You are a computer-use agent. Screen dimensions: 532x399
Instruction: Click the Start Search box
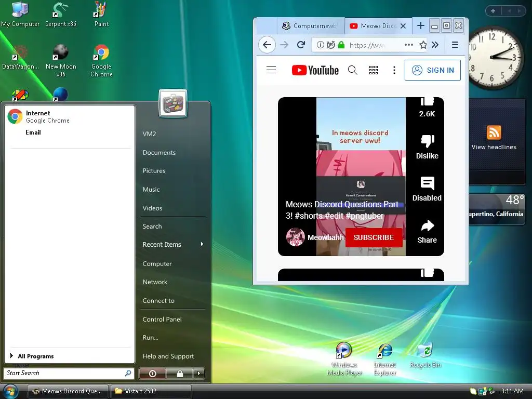69,373
